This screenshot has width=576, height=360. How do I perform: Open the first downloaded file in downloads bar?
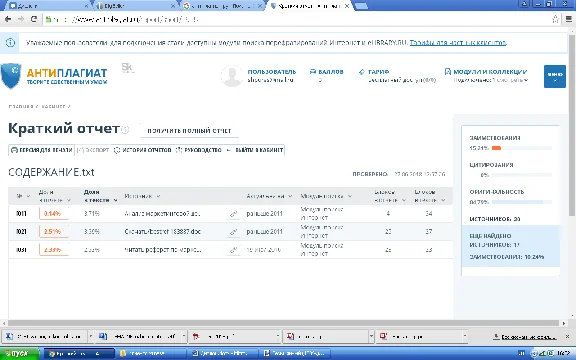click(x=44, y=336)
